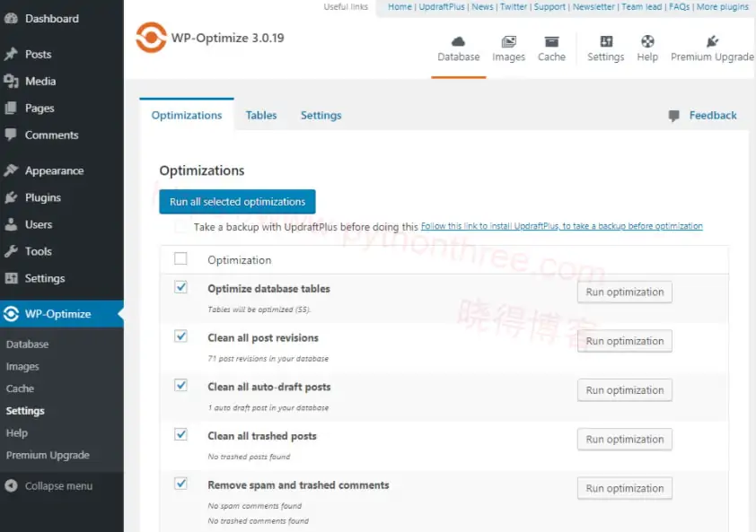Viewport: 756px width, 532px height.
Task: Run optimization for Remove spam and trashed comments
Action: [624, 489]
